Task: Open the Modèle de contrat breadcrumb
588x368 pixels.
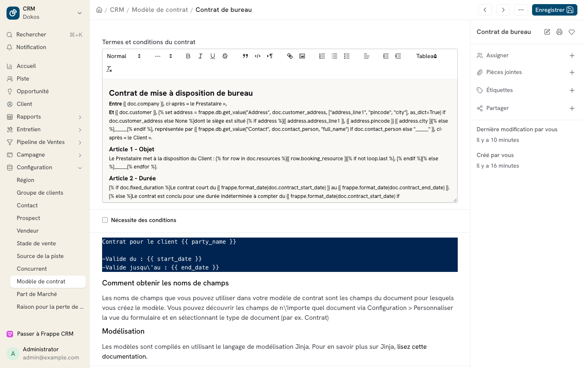Action: (x=160, y=10)
